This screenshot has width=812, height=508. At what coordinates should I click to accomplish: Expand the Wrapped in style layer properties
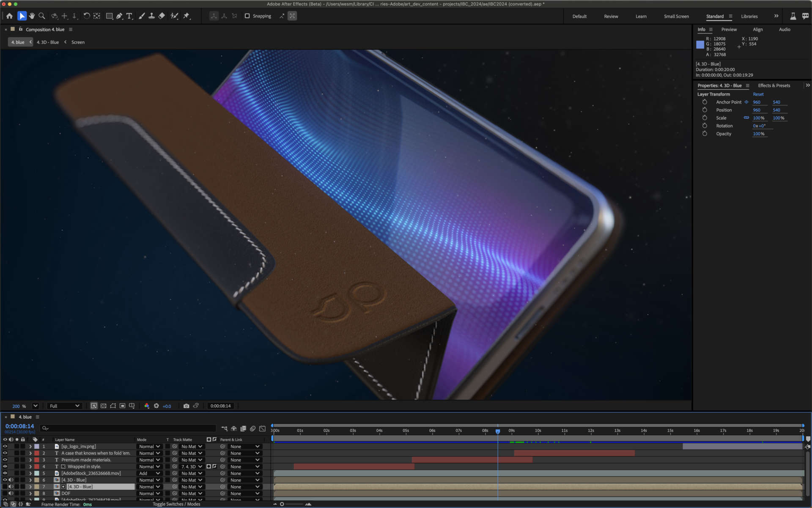click(30, 467)
